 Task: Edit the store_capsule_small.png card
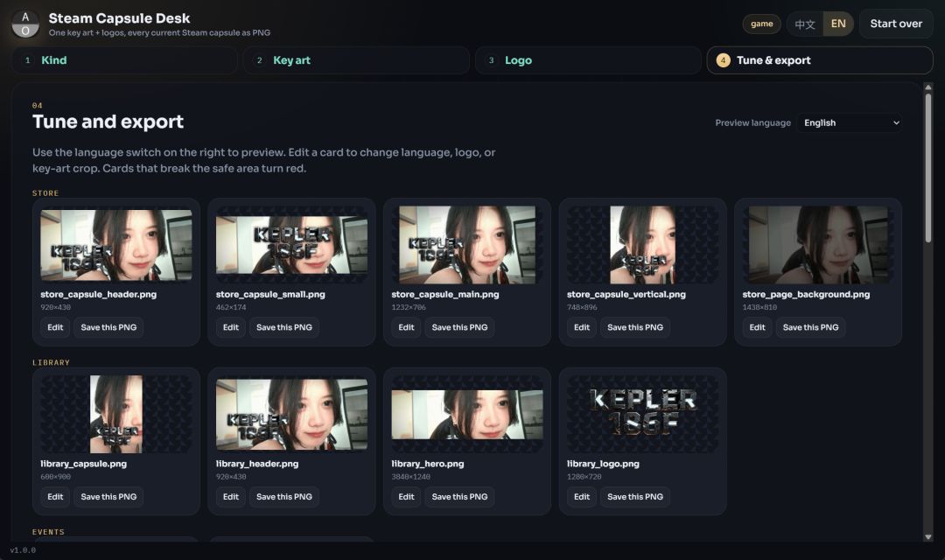pos(231,327)
